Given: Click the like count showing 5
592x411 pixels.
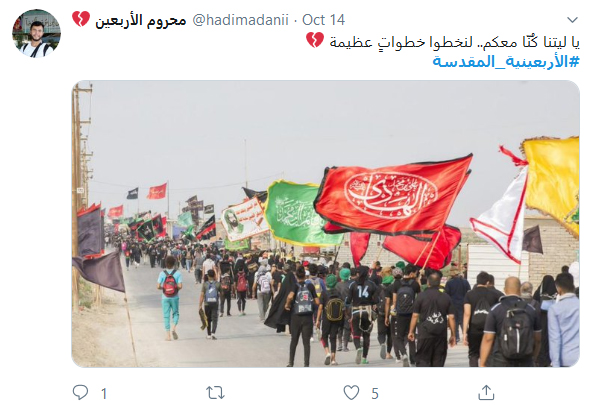Looking at the screenshot, I should [375, 394].
